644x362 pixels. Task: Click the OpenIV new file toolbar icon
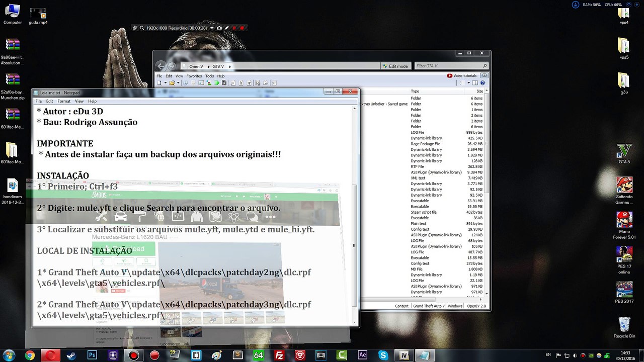coord(159,83)
